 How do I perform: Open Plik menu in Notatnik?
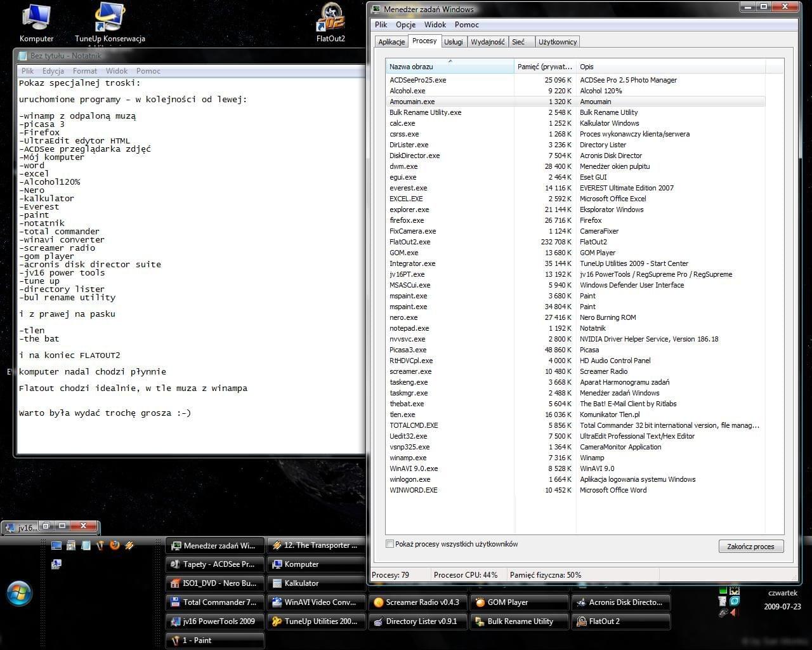coord(27,71)
